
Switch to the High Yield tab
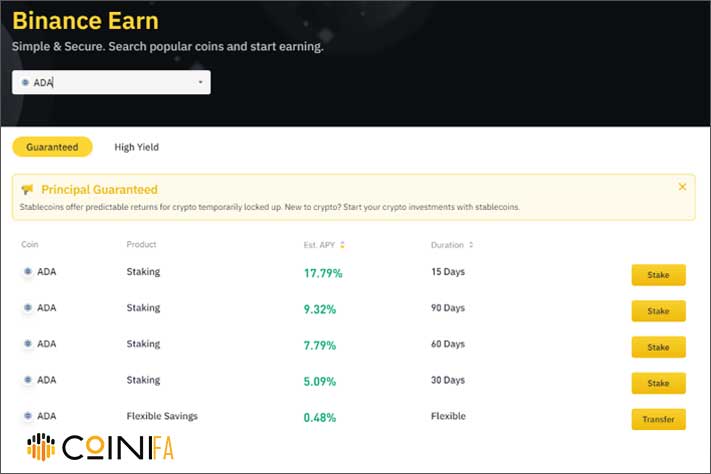[136, 147]
